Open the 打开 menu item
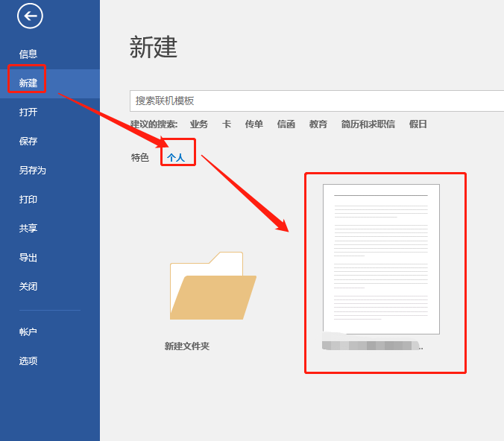This screenshot has height=441, width=504. [28, 112]
